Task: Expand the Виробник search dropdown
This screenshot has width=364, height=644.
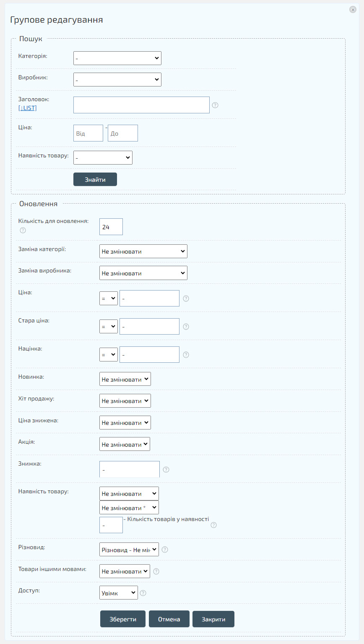Action: 117,79
